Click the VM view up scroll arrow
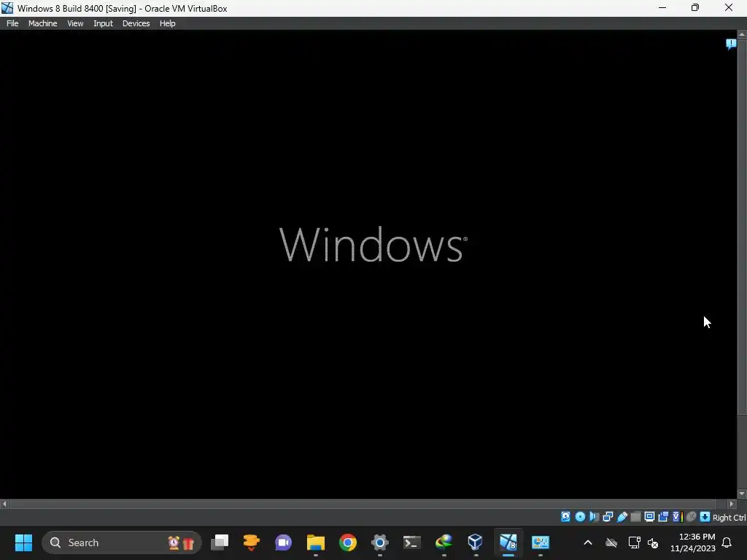 click(x=742, y=34)
